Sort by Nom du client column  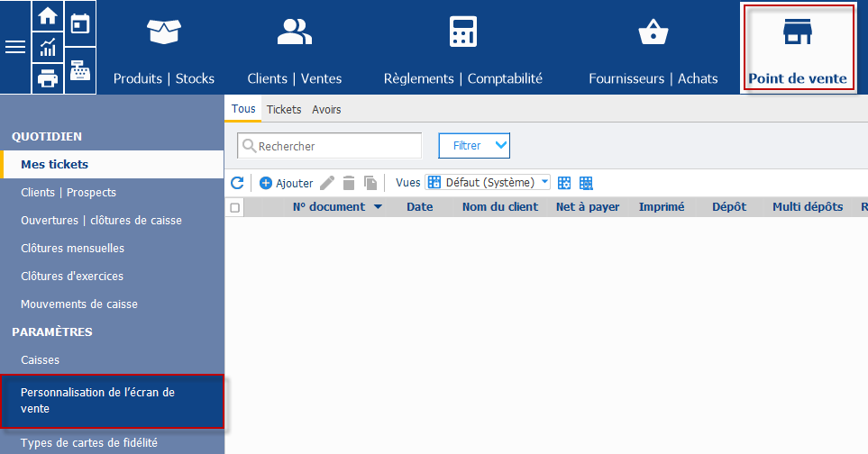pyautogui.click(x=500, y=207)
